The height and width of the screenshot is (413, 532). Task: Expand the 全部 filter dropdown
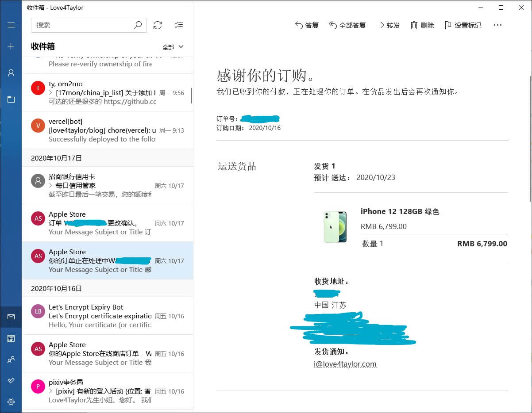pyautogui.click(x=173, y=47)
